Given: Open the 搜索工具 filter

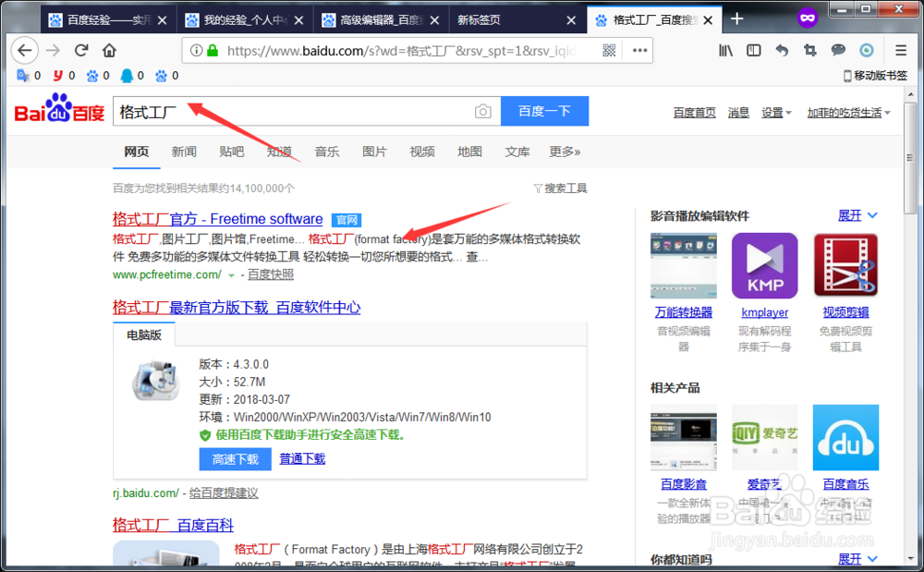Looking at the screenshot, I should (x=560, y=189).
